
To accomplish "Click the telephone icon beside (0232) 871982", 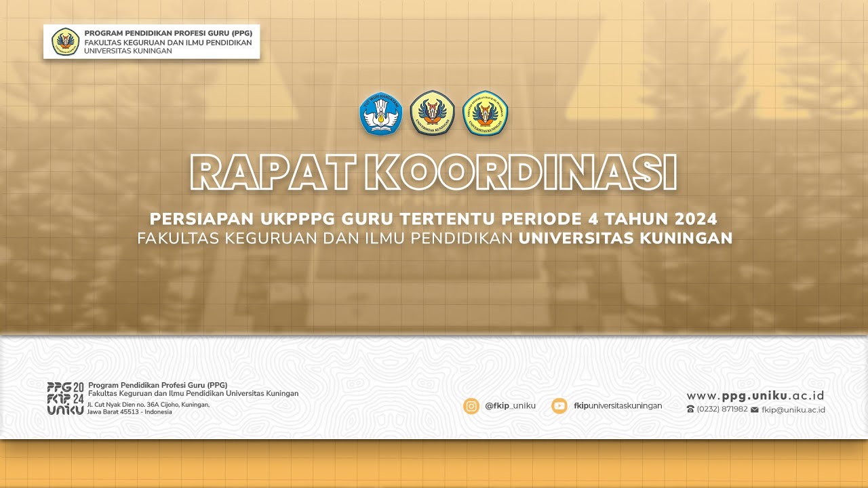I will point(690,409).
